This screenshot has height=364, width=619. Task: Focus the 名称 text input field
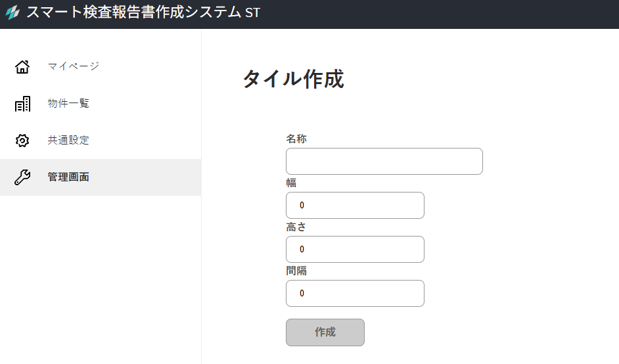click(384, 162)
